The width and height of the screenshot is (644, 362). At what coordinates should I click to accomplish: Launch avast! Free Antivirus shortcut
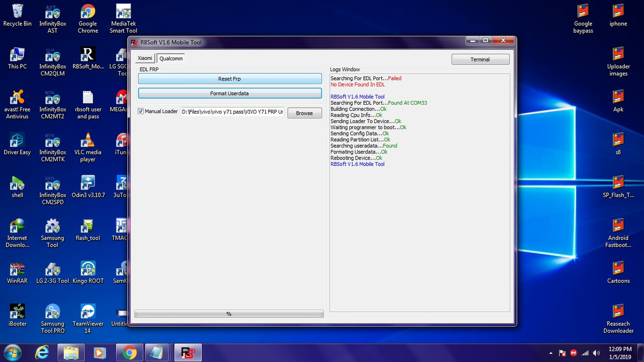click(x=17, y=105)
